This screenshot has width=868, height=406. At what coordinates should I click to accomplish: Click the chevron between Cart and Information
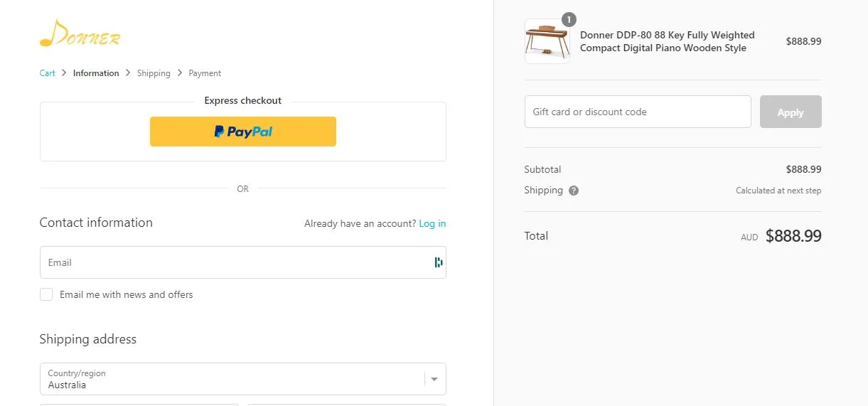(64, 73)
